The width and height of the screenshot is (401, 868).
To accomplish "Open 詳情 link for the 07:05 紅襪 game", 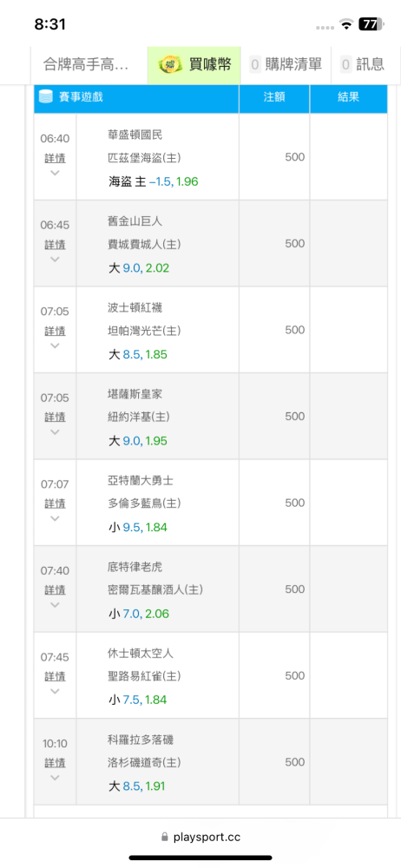I will tap(55, 331).
